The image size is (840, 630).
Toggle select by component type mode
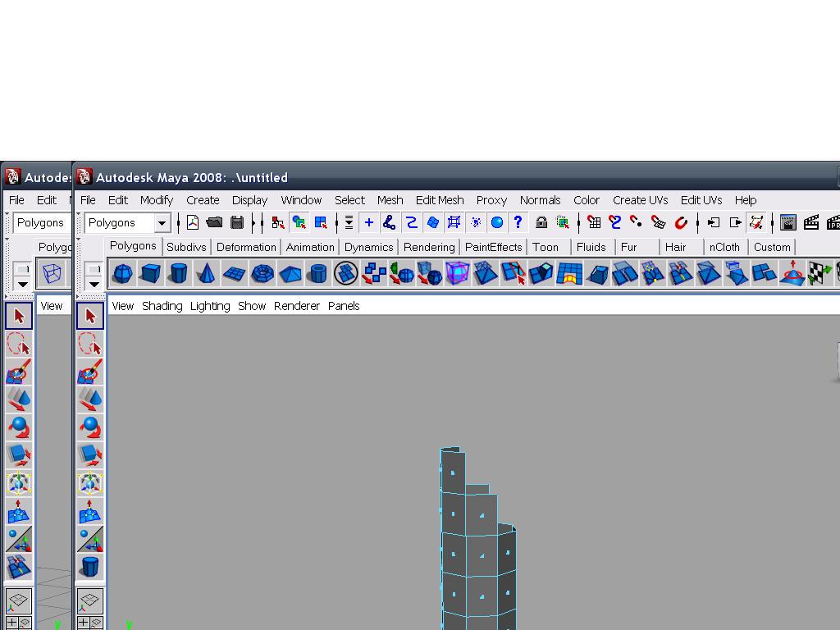coord(321,222)
